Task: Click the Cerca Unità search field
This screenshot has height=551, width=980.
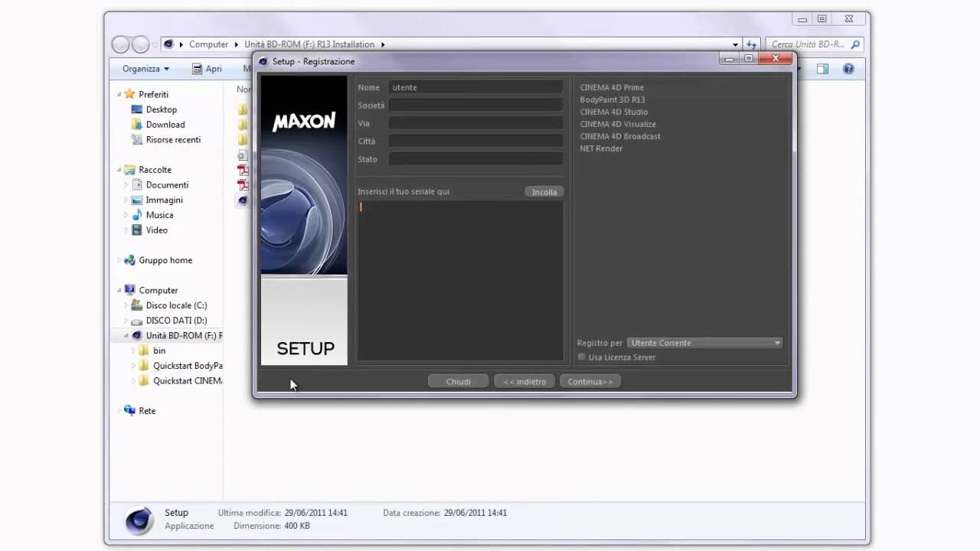Action: point(813,44)
